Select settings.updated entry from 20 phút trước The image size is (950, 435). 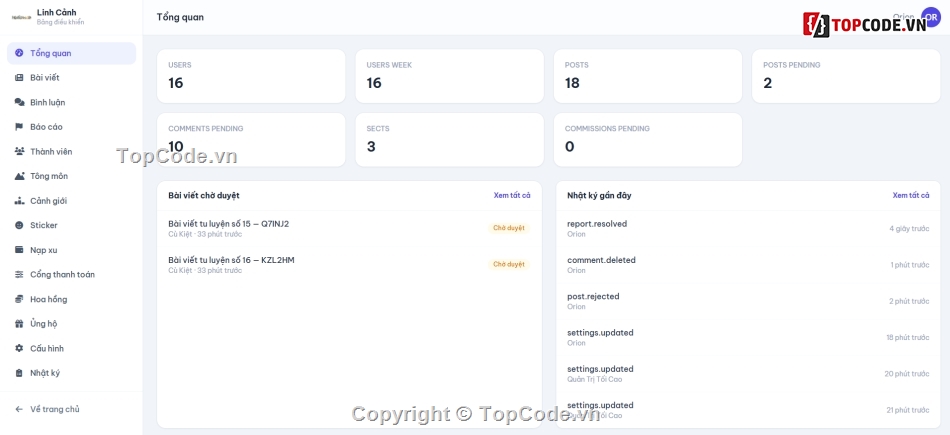748,374
